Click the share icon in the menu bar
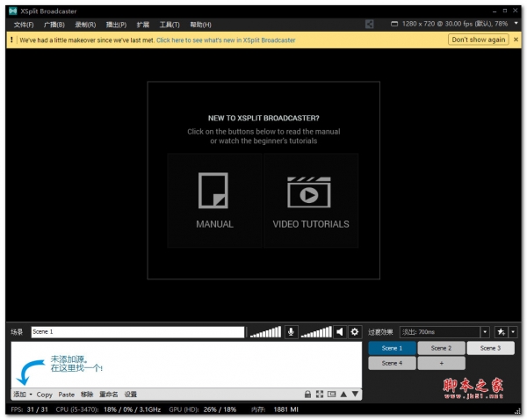The height and width of the screenshot is (420, 527). [x=370, y=24]
